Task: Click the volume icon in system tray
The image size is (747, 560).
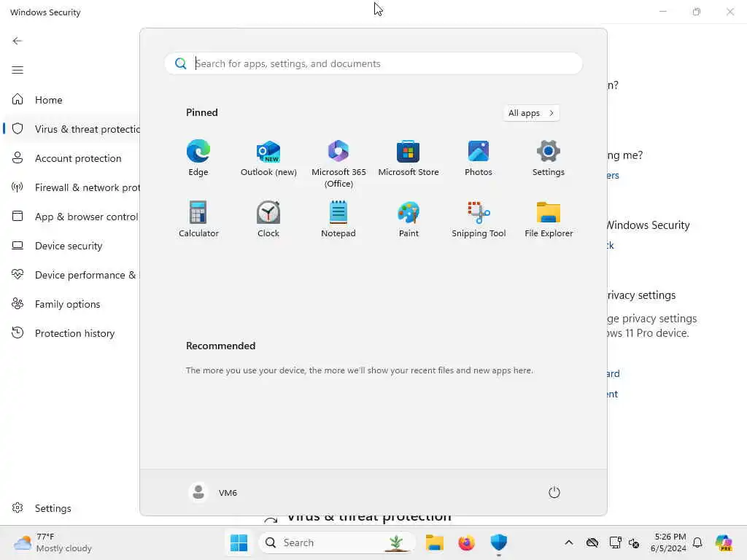Action: 634,542
